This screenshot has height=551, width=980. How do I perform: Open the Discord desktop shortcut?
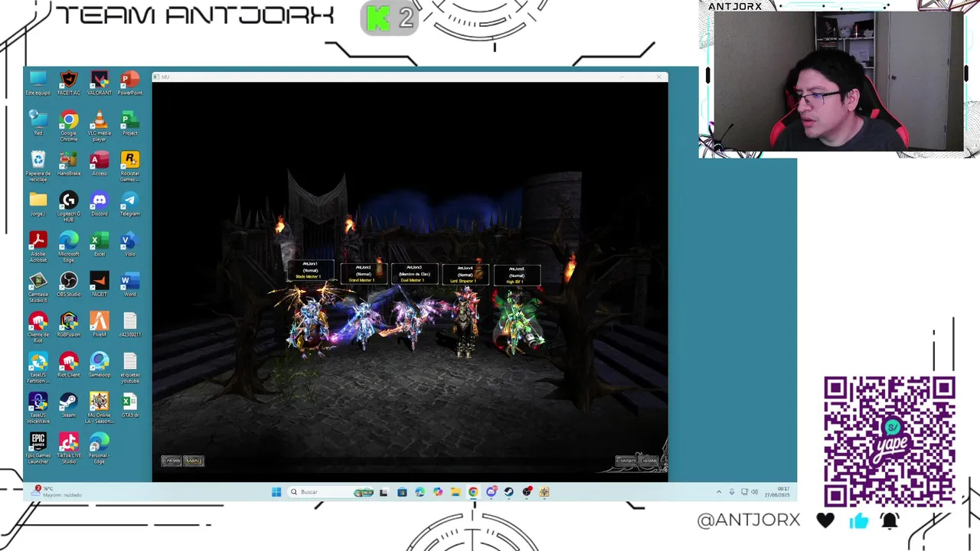100,204
